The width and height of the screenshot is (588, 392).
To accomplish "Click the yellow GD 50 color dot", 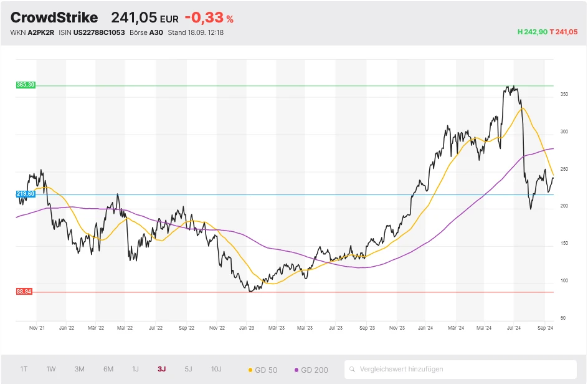I will (250, 370).
